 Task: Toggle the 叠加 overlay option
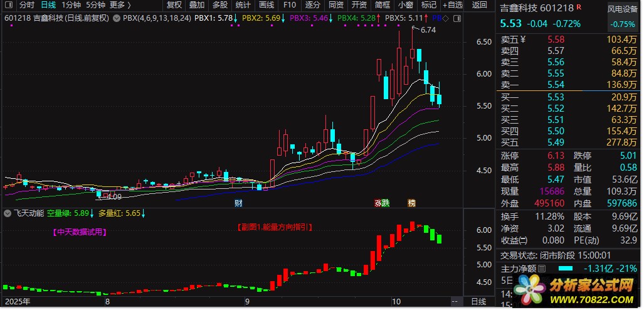coord(197,5)
